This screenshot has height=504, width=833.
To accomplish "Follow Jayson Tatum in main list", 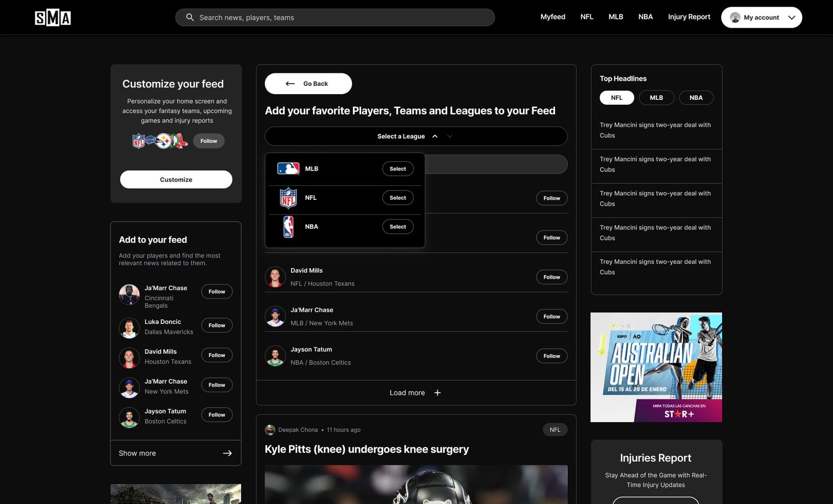I will coord(552,356).
